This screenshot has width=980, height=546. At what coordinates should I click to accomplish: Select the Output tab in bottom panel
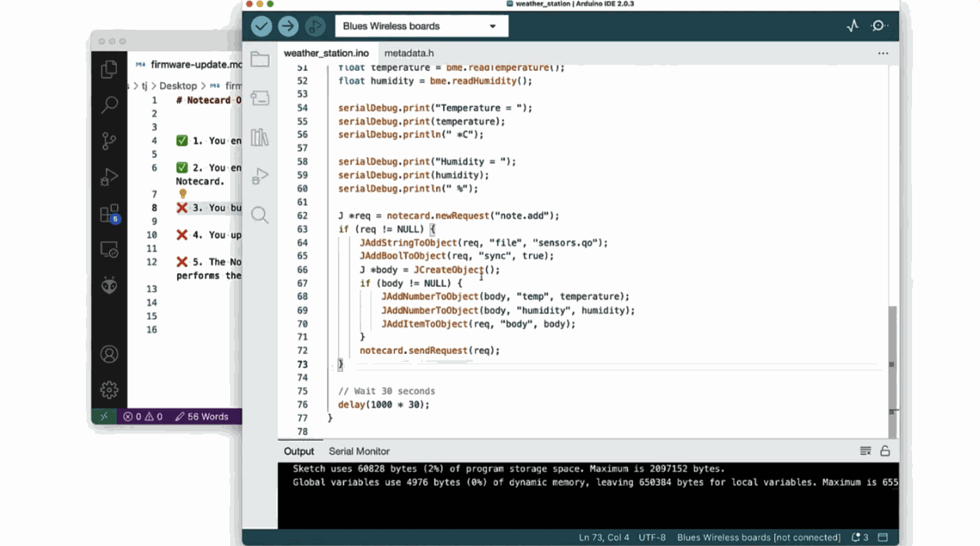(299, 451)
